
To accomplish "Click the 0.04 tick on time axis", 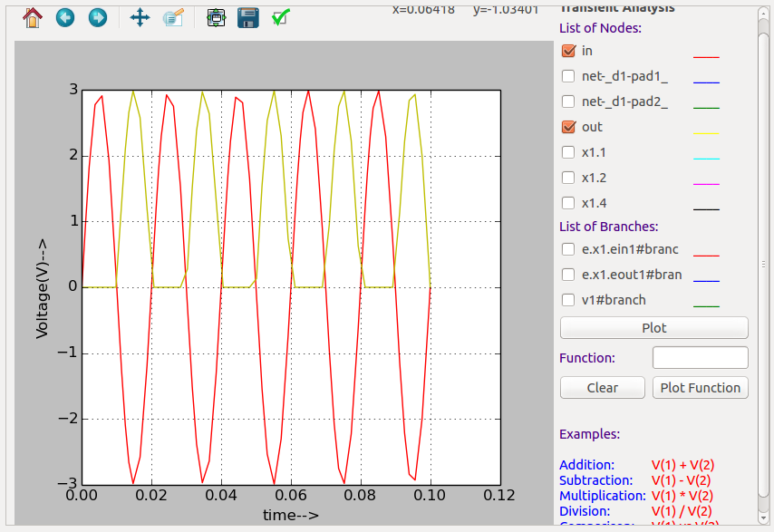I will [221, 495].
